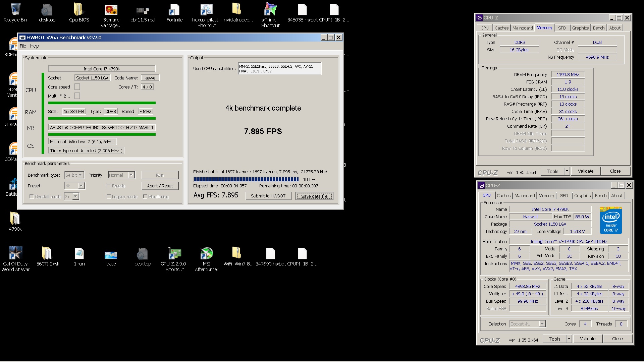The width and height of the screenshot is (644, 362).
Task: Click the Core speed dash button
Action: point(77,87)
